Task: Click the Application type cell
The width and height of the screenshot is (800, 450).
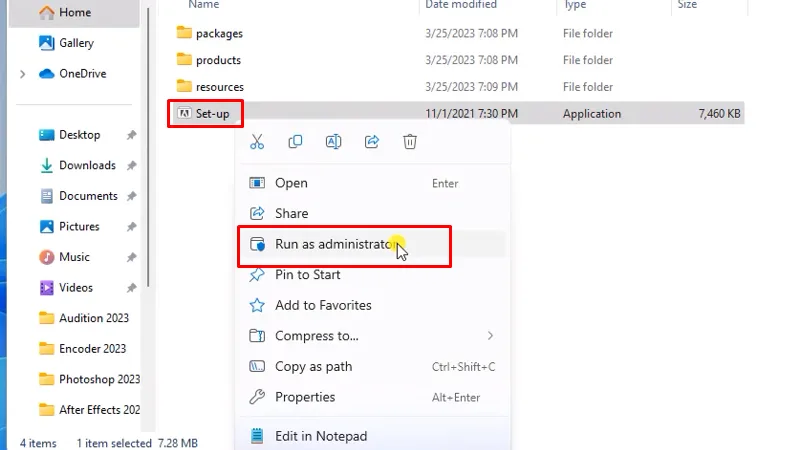Action: point(592,114)
